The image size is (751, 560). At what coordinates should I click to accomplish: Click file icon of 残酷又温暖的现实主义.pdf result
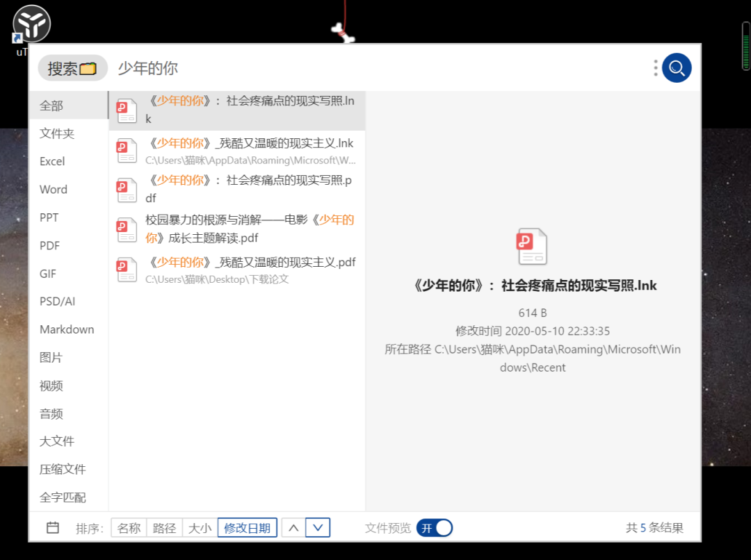pos(127,270)
